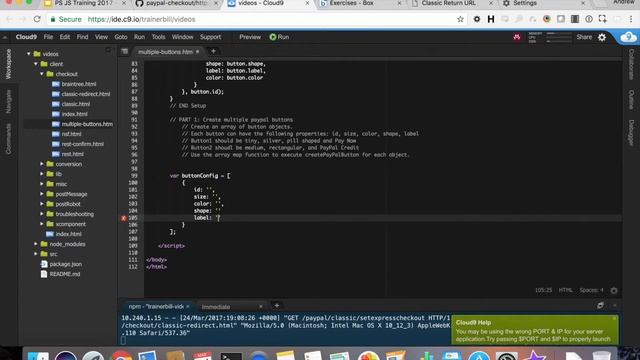
Task: Expand the node_modules folder
Action: 36,244
